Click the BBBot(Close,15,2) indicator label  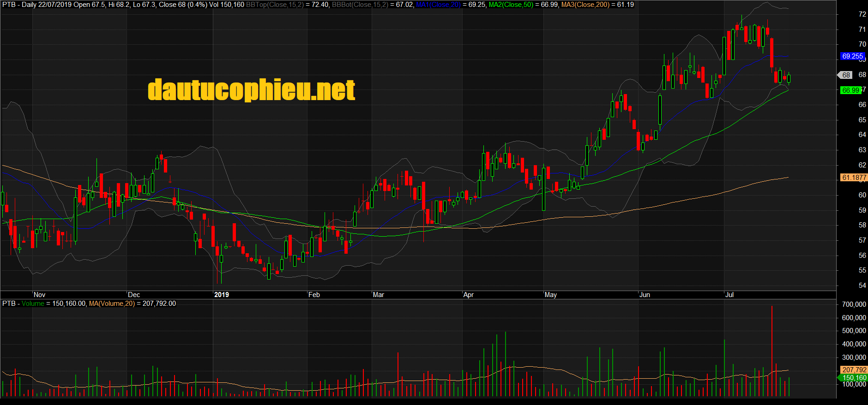360,5
